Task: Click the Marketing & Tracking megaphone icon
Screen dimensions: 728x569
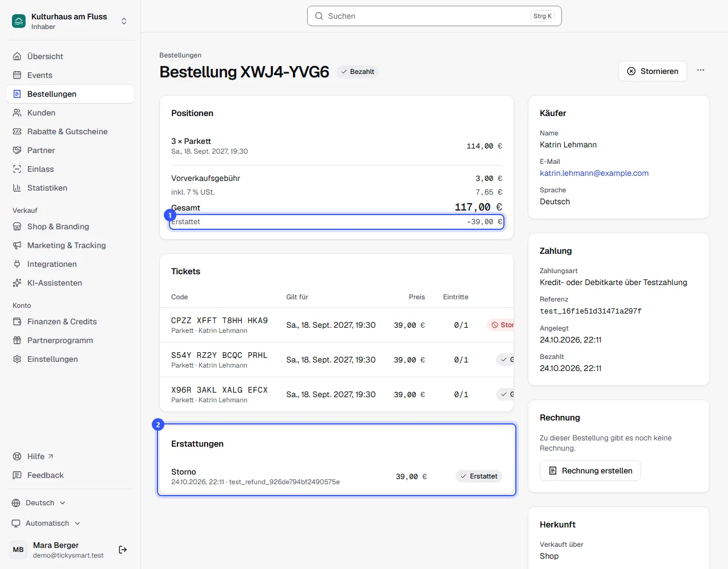Action: 17,245
